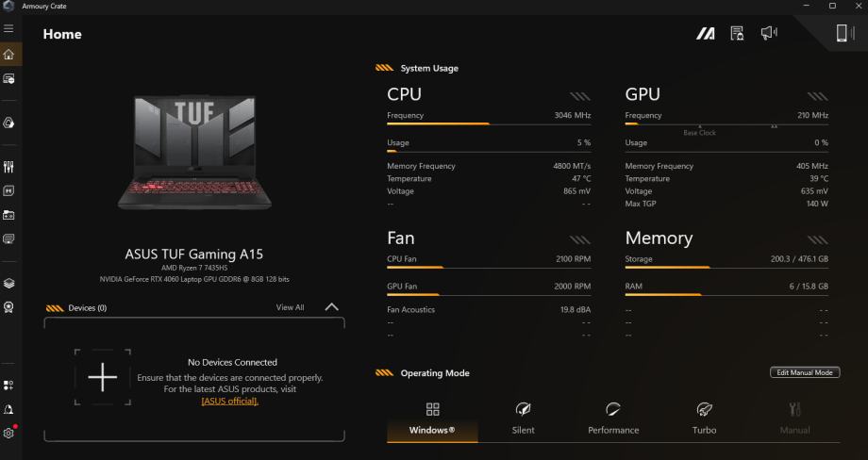Open the user manual document icon in the header
The image size is (868, 460).
[x=737, y=34]
